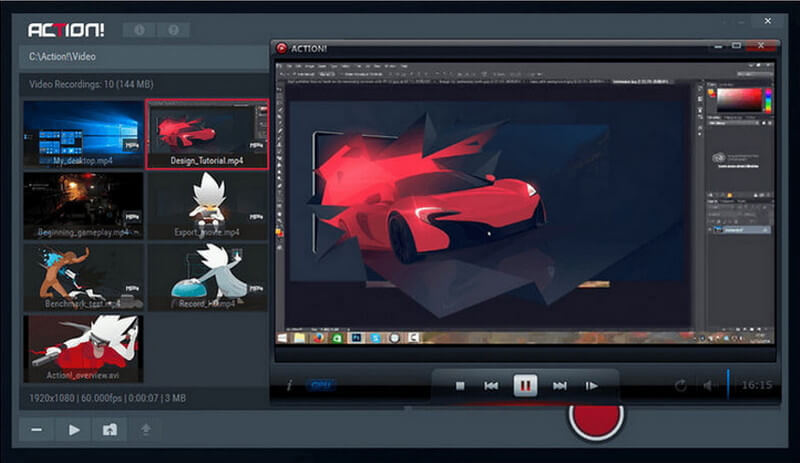Screen dimensions: 800x463
Task: Show file info with the player's 'i' icon
Action: tap(289, 385)
